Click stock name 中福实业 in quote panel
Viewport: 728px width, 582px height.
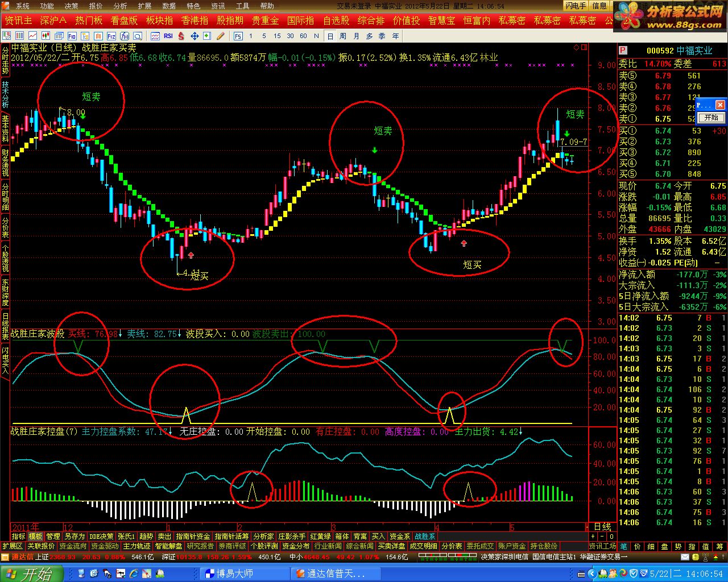694,51
